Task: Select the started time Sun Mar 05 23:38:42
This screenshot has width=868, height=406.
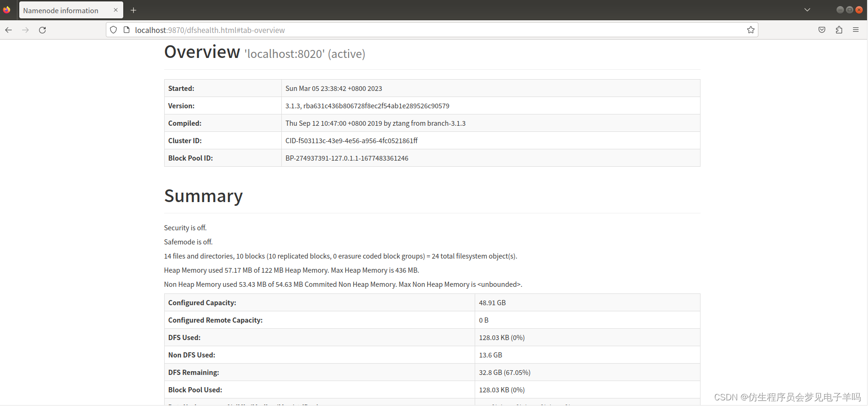Action: tap(334, 89)
